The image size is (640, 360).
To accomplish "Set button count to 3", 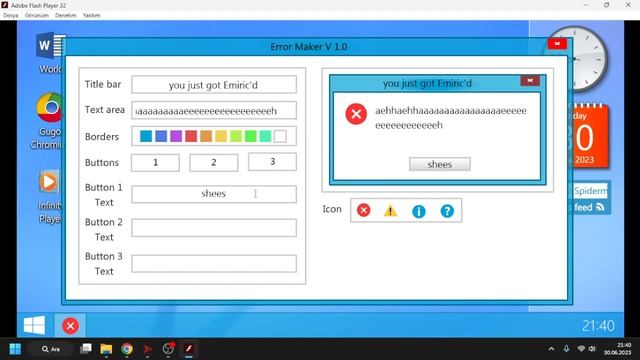I will pos(272,162).
